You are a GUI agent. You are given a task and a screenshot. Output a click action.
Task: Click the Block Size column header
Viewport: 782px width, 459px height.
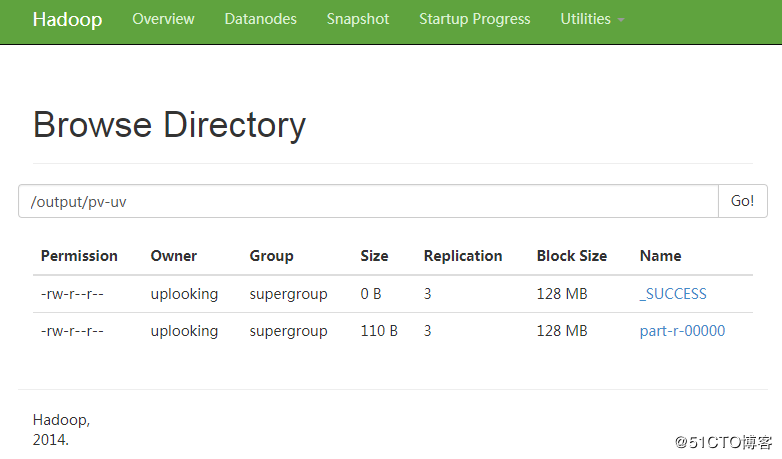(572, 256)
